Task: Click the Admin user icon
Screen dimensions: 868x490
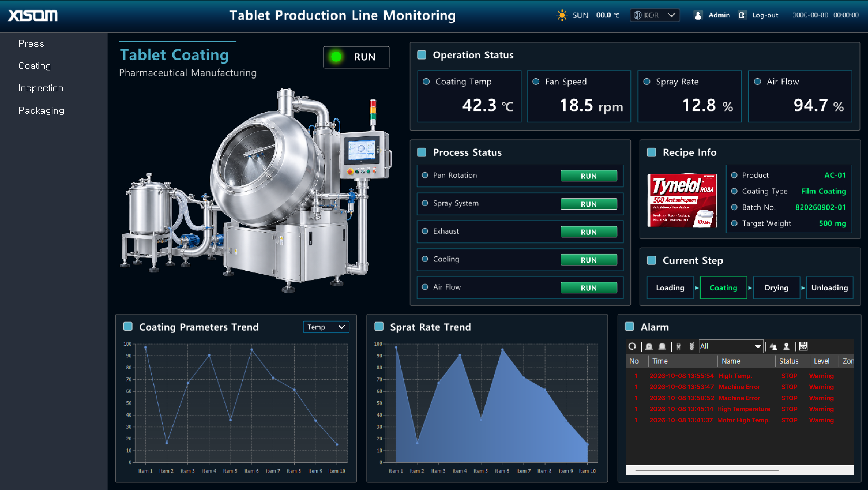Action: tap(698, 15)
